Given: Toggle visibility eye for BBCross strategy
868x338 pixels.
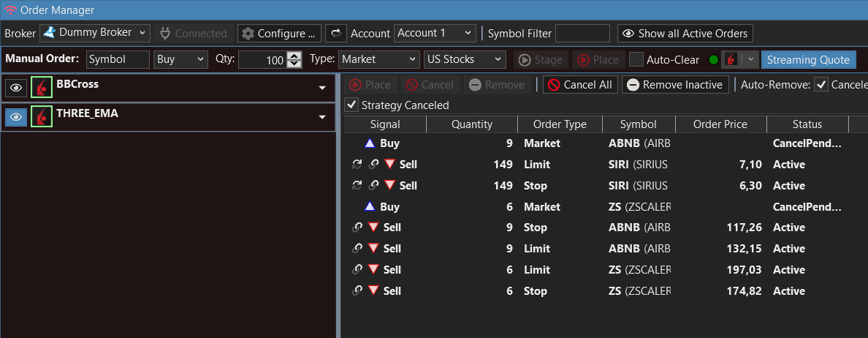Looking at the screenshot, I should point(17,88).
